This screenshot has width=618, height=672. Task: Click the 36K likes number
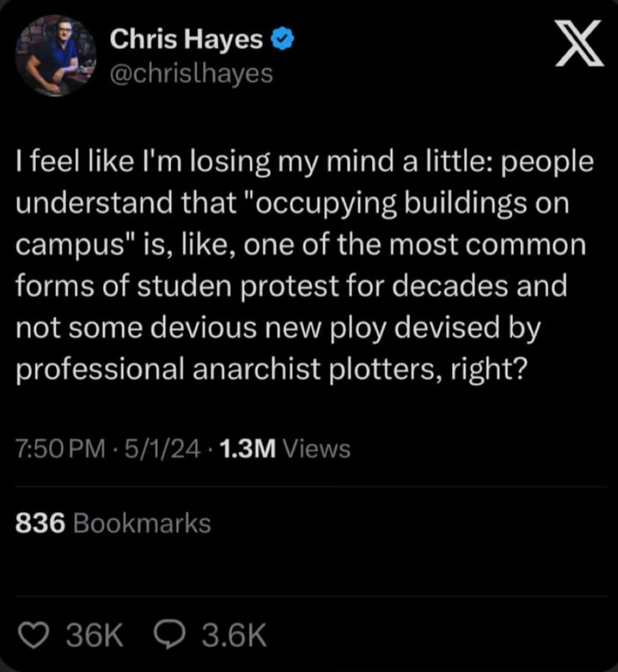coord(95,635)
